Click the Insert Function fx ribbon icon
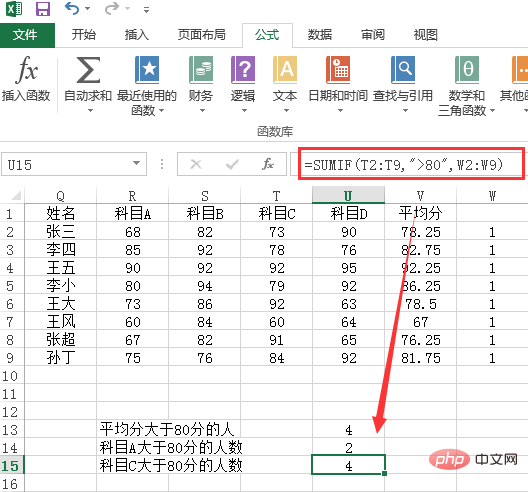The height and width of the screenshot is (492, 528). point(26,70)
